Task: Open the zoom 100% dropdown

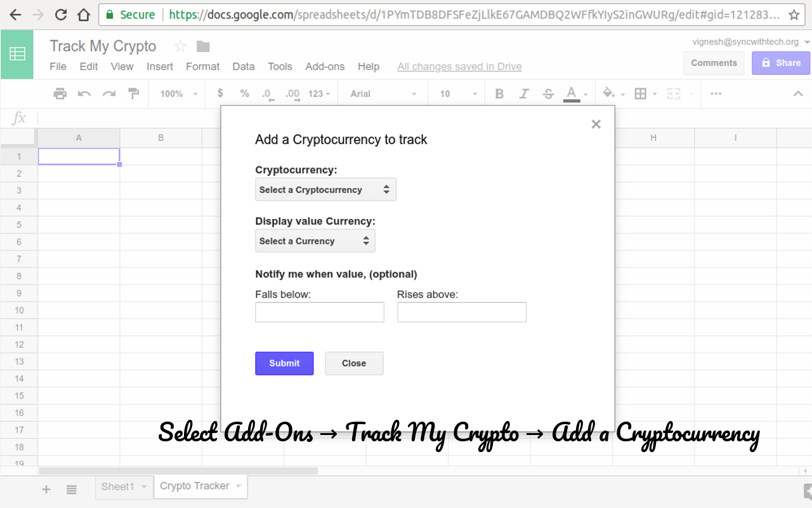Action: click(178, 94)
